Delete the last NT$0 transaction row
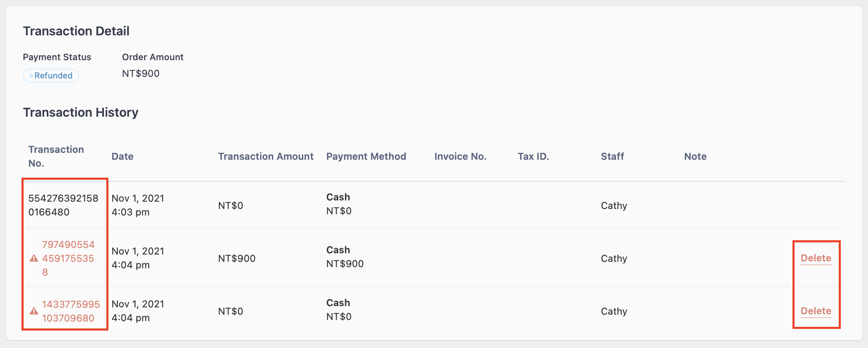868x348 pixels. tap(816, 311)
